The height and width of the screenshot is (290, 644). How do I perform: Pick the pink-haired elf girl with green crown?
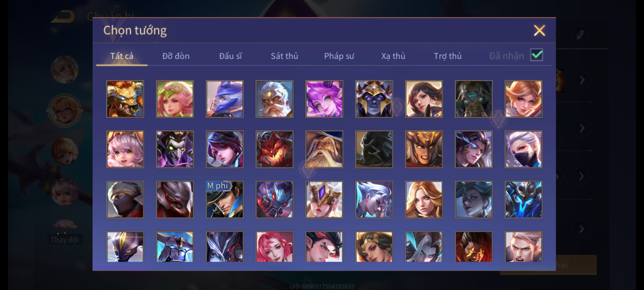(175, 99)
